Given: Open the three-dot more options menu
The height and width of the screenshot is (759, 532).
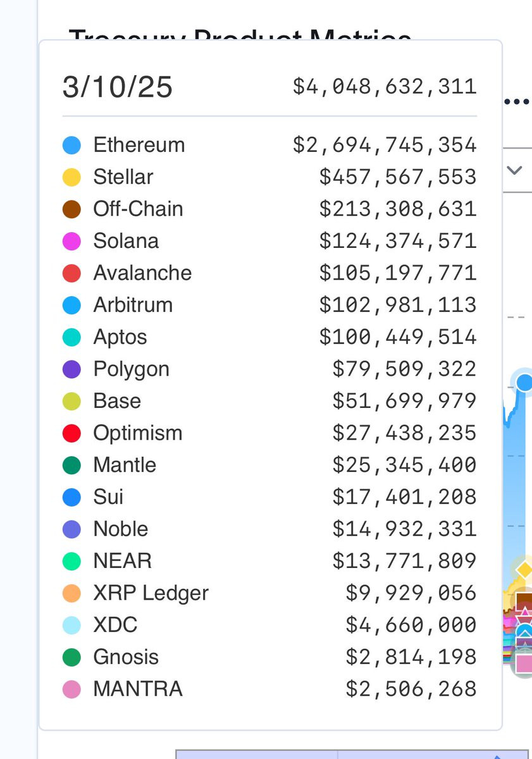Looking at the screenshot, I should 517,102.
